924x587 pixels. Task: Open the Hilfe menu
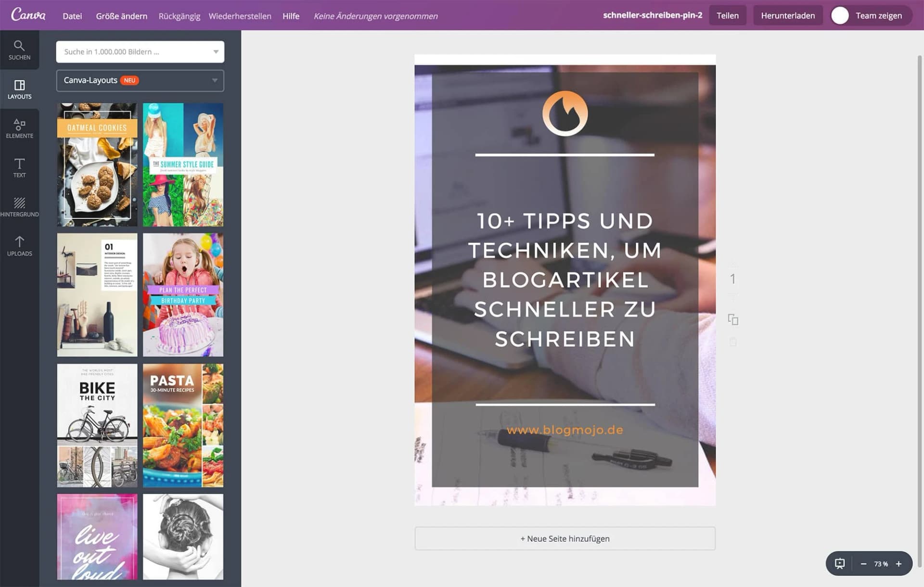pos(291,16)
